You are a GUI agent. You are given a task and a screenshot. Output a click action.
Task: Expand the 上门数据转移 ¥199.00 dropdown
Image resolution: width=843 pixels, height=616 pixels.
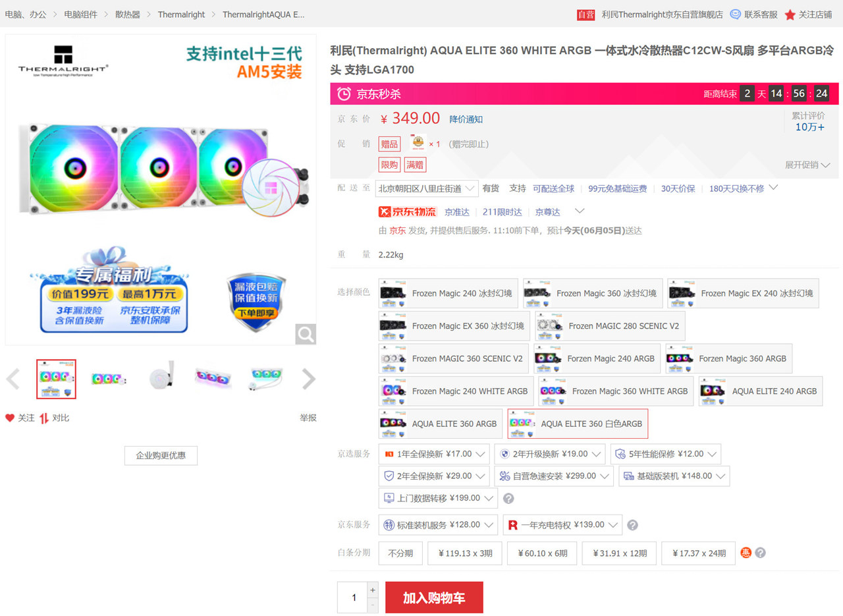[x=438, y=499]
